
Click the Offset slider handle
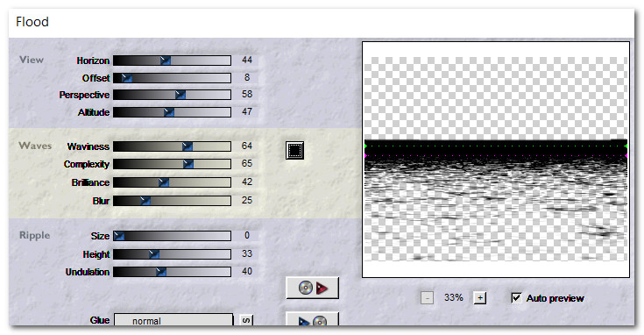(x=127, y=78)
